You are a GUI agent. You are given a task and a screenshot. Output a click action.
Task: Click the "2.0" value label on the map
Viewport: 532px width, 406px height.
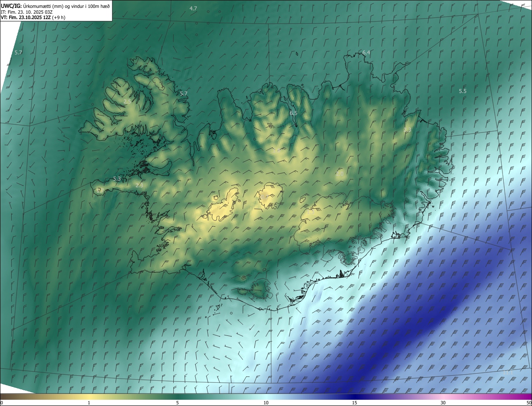(340, 174)
